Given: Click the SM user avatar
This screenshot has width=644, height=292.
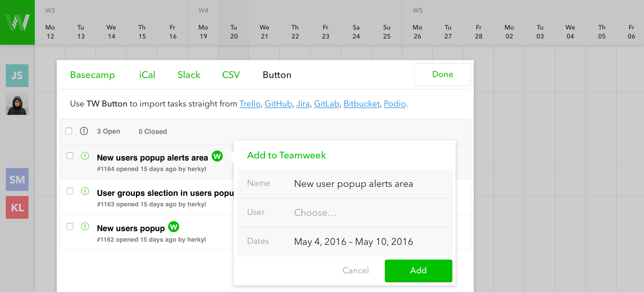Looking at the screenshot, I should (17, 179).
